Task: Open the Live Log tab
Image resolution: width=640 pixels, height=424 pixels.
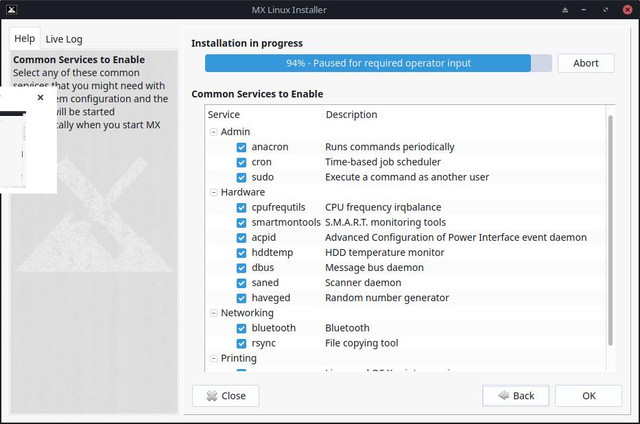Action: pyautogui.click(x=64, y=39)
